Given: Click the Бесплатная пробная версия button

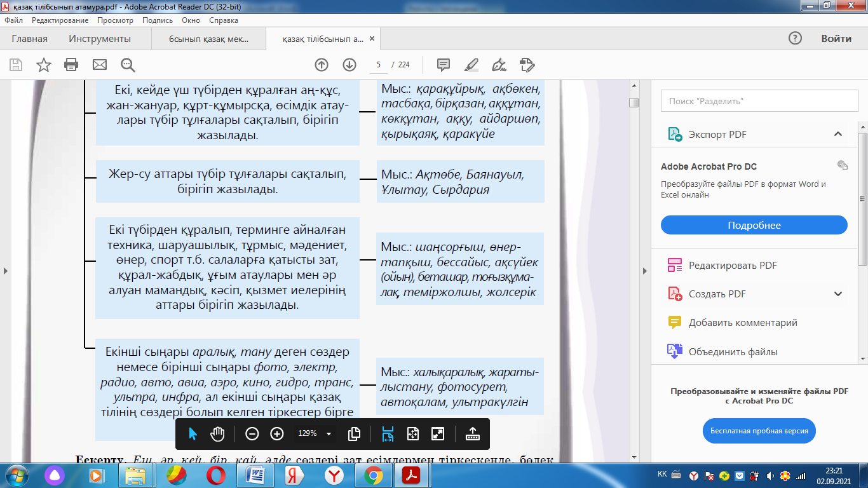Looking at the screenshot, I should pyautogui.click(x=759, y=431).
